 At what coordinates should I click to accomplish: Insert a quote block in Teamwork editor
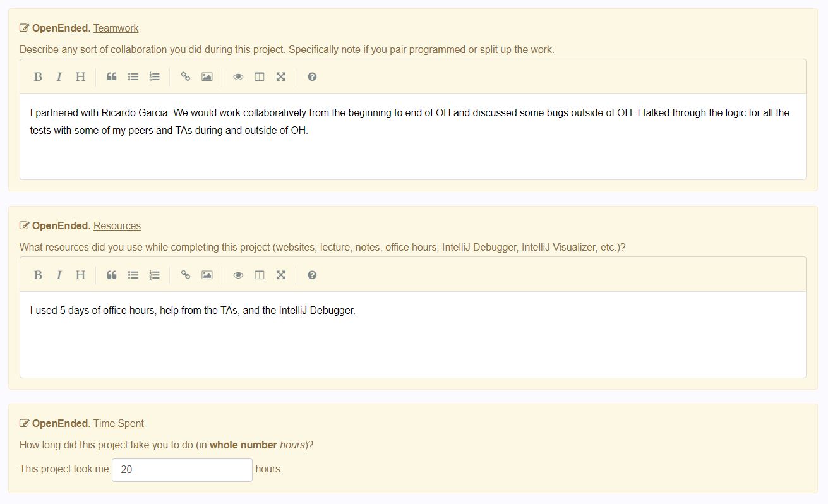click(x=112, y=76)
